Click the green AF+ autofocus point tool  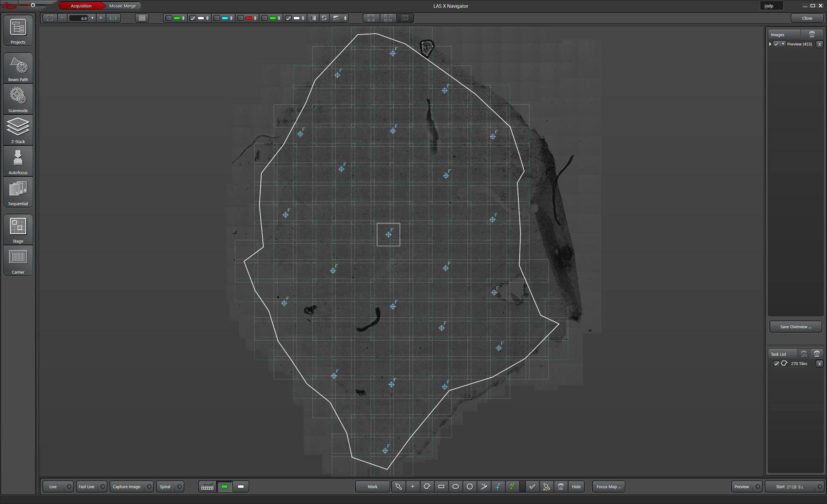click(512, 487)
